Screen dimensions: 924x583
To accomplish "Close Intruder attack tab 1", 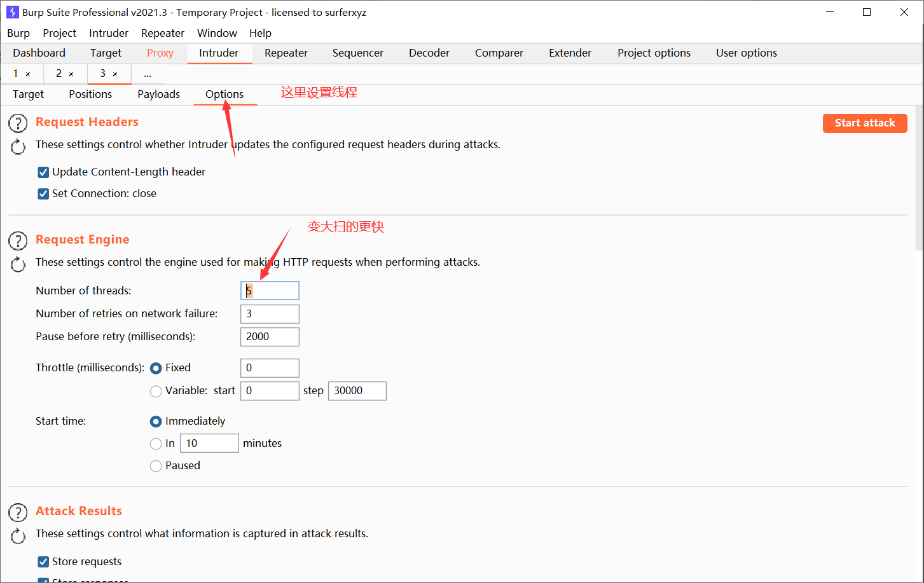I will (28, 74).
